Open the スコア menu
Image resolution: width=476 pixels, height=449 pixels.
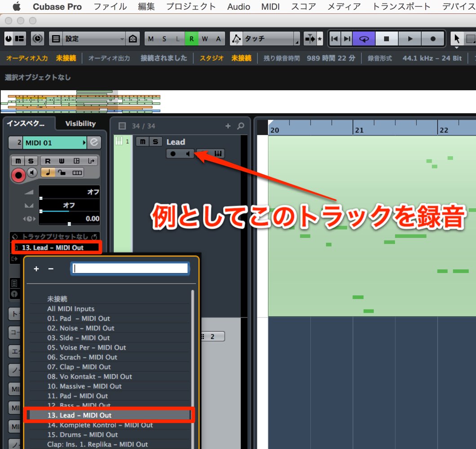coord(303,7)
